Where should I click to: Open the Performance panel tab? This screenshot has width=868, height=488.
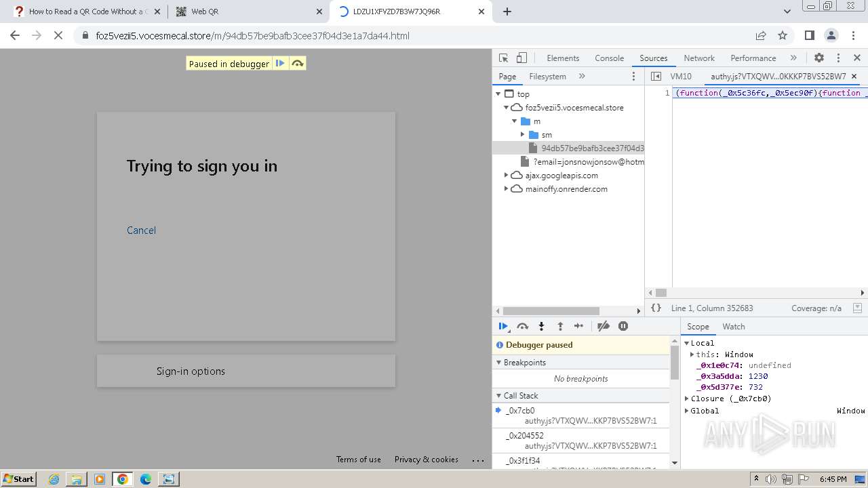753,58
